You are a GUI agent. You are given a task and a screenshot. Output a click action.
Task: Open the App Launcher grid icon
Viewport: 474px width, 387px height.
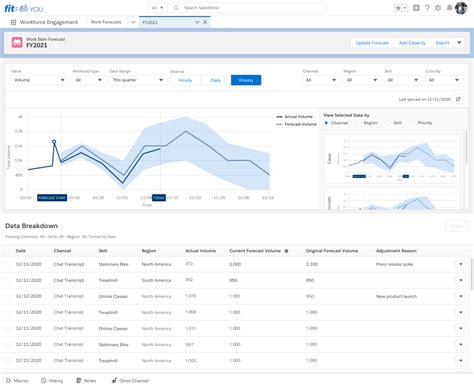point(13,22)
